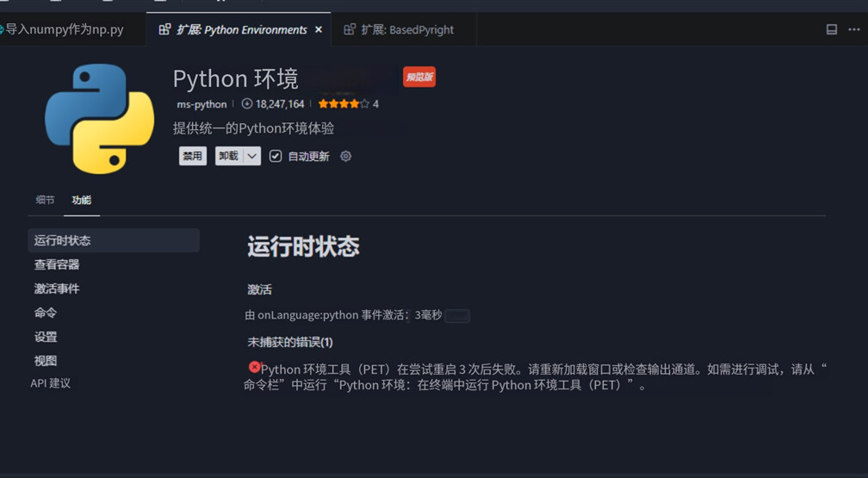Click the Python logo extension icon
This screenshot has height=478, width=868.
pos(99,119)
